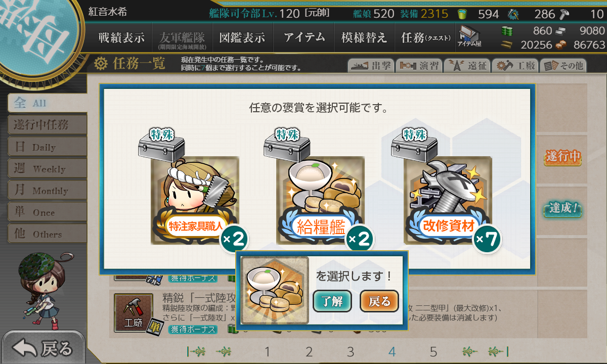Open the アイテム屋 shop icon
607x364 pixels.
469,37
